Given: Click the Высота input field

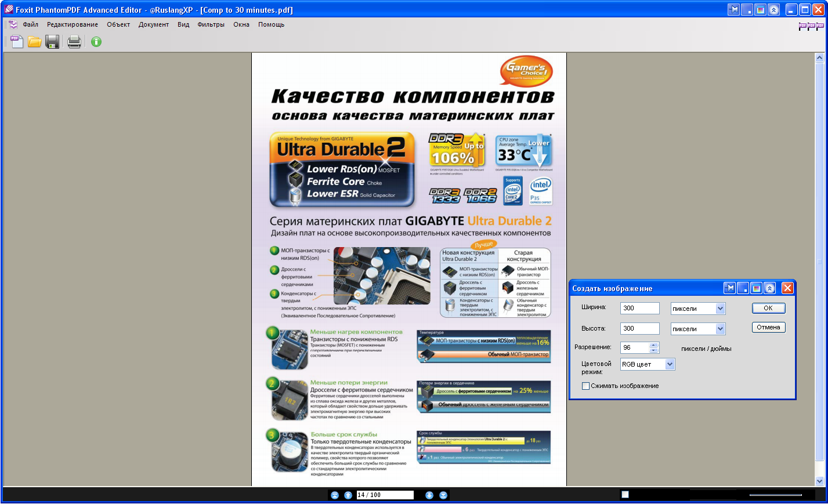Looking at the screenshot, I should (640, 328).
